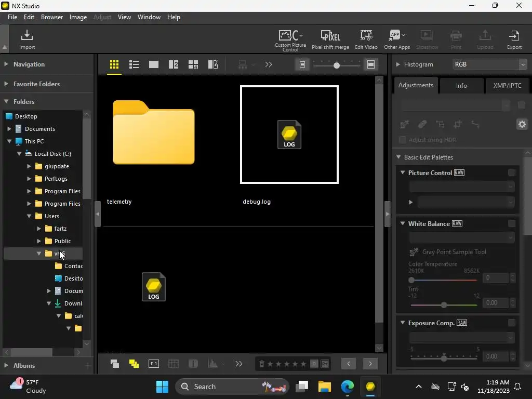Go to the previous image
The height and width of the screenshot is (399, 532).
pyautogui.click(x=349, y=364)
